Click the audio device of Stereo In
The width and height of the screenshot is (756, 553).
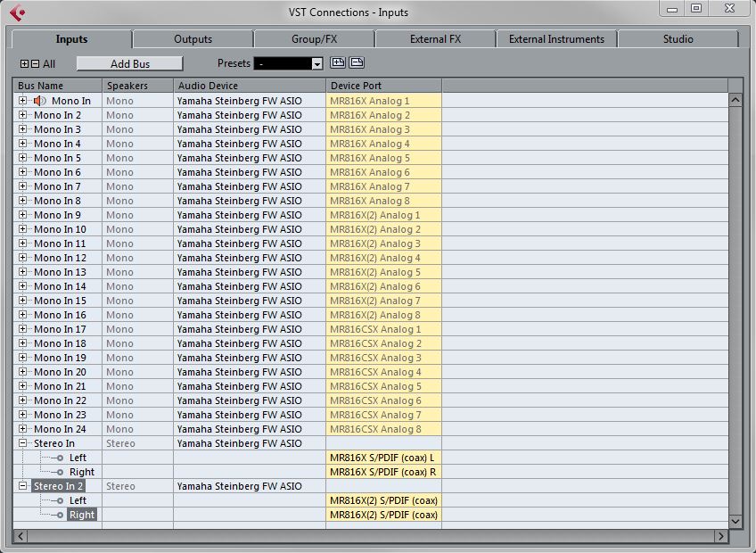(250, 443)
